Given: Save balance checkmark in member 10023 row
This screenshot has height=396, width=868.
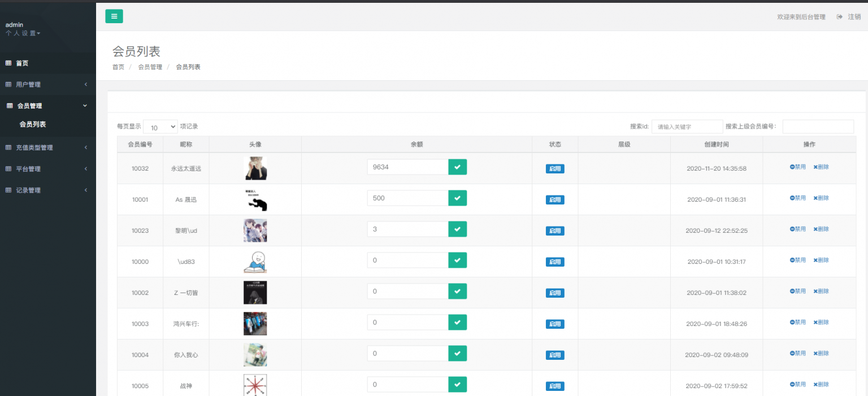Looking at the screenshot, I should [x=457, y=229].
